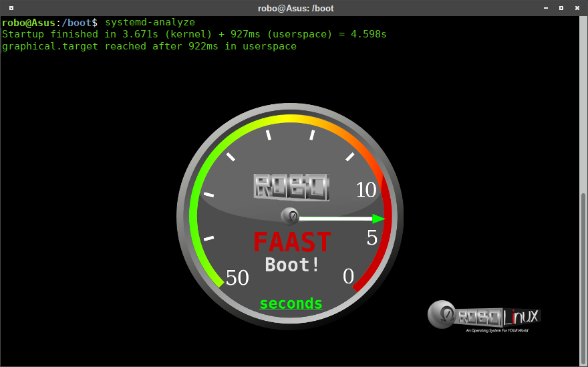Click the metallic ROBO logo inside the gauge
This screenshot has width=588, height=367.
point(291,187)
